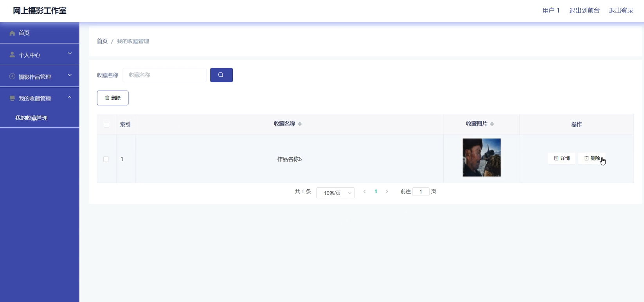644x302 pixels.
Task: Tick the select-all checkbox in table header
Action: 106,125
